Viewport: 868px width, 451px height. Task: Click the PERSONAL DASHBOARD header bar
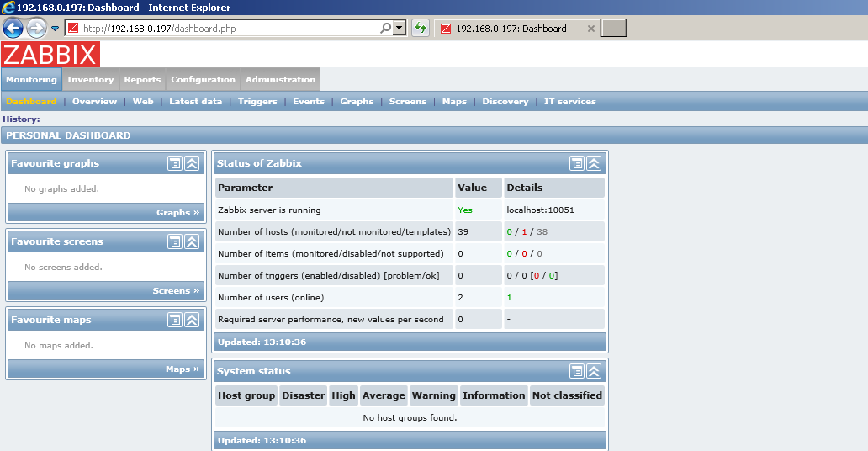(x=434, y=135)
